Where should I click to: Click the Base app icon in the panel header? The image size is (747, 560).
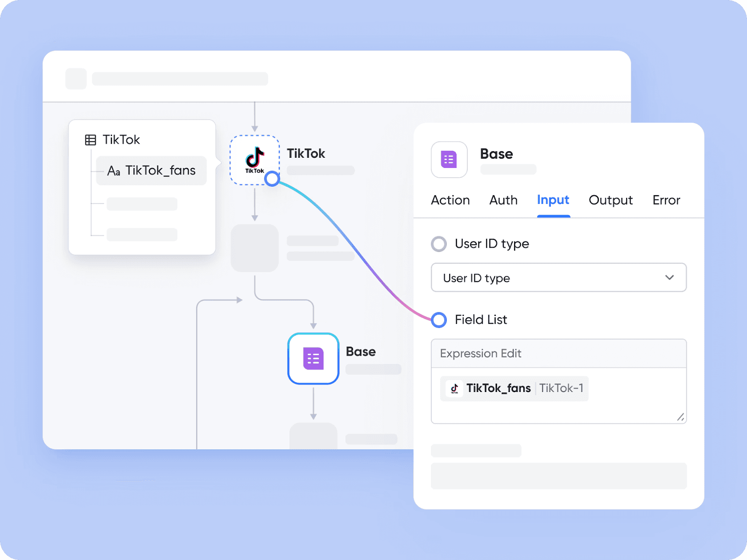[x=449, y=160]
